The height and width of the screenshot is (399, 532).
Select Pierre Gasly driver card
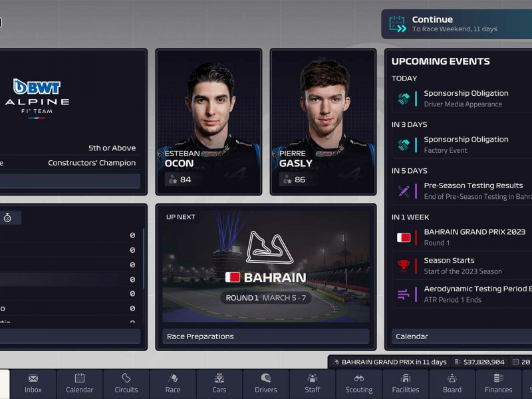pos(323,122)
